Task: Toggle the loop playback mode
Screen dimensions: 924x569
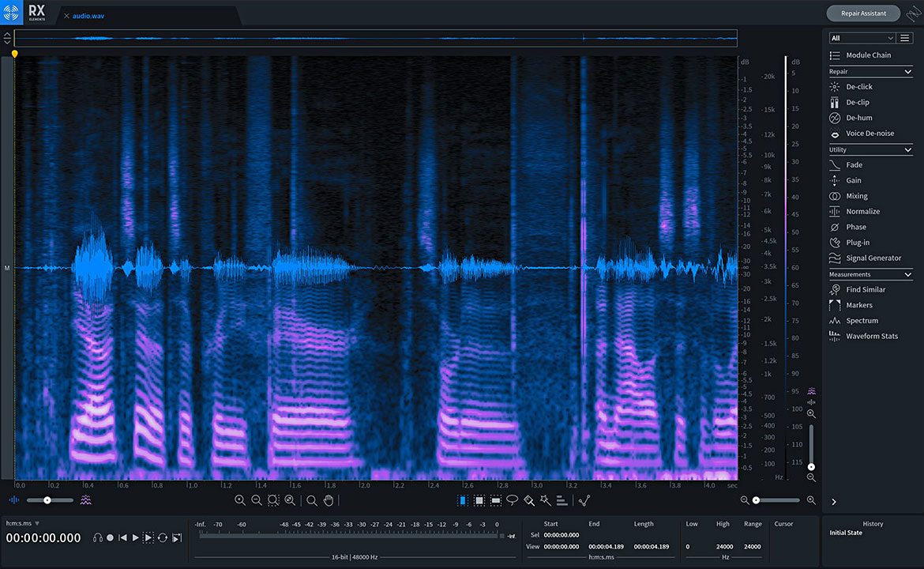Action: point(163,537)
